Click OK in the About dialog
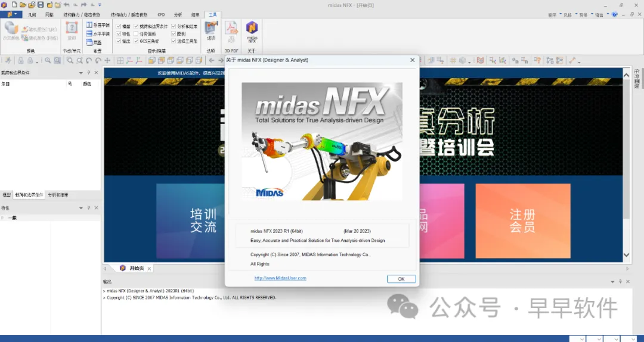644x342 pixels. pyautogui.click(x=401, y=279)
